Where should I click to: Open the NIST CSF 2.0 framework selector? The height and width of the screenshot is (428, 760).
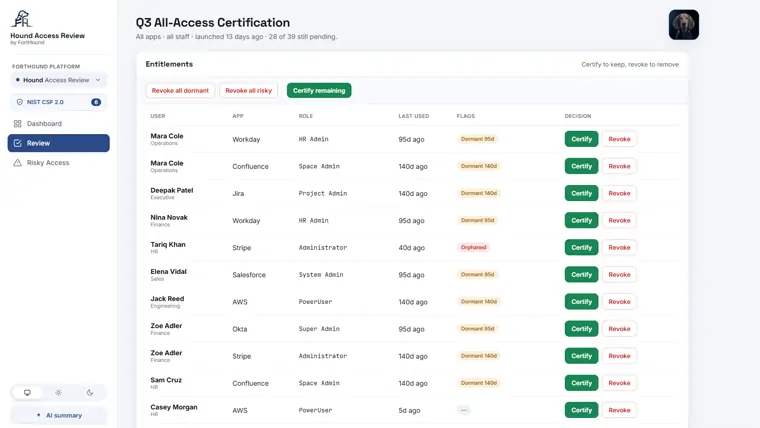[59, 102]
